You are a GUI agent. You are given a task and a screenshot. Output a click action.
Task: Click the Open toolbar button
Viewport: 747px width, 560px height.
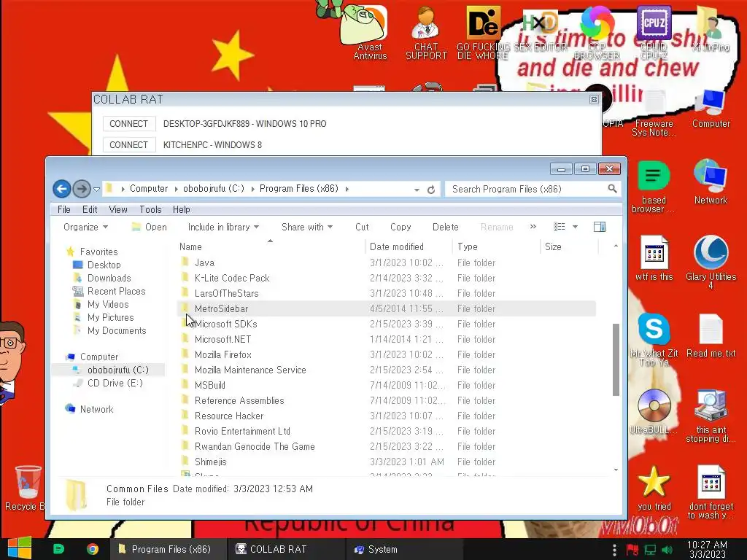[x=149, y=227]
